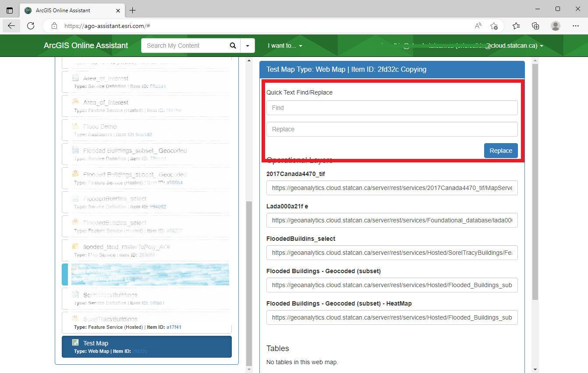Open the user account dropdown menu

point(462,46)
